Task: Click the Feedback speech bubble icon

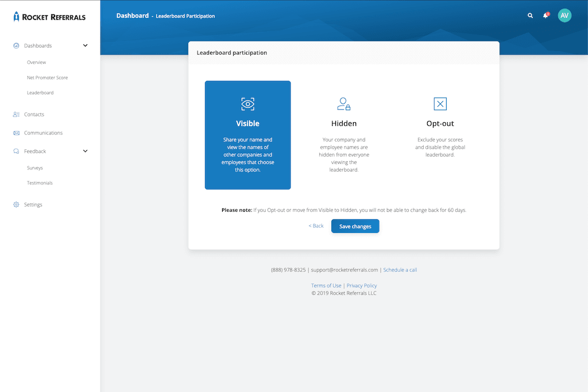Action: 16,152
